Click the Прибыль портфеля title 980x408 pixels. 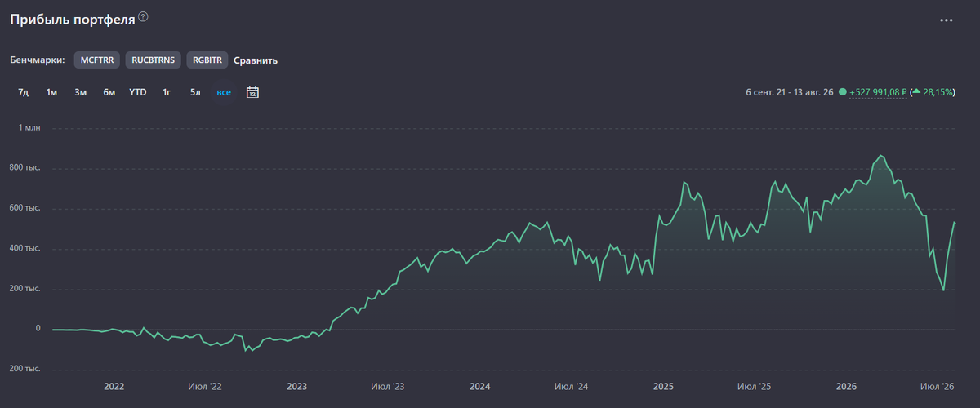[72, 18]
